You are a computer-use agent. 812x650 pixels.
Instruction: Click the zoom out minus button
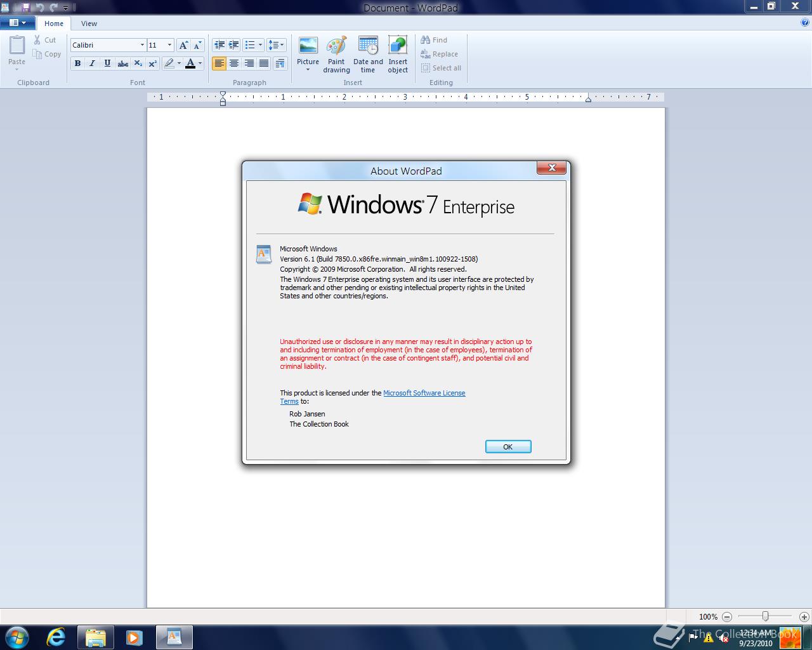[727, 616]
